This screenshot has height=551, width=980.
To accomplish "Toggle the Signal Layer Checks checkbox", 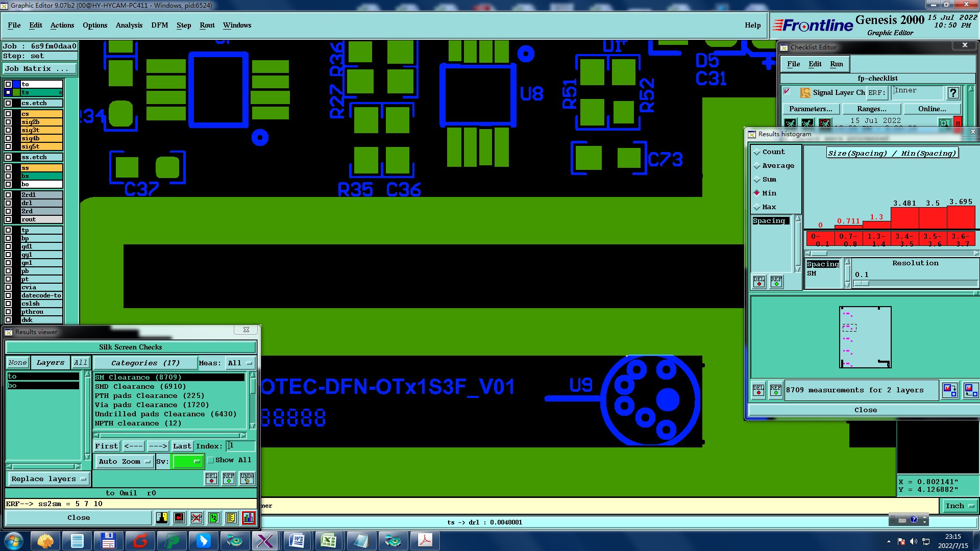I will point(787,92).
